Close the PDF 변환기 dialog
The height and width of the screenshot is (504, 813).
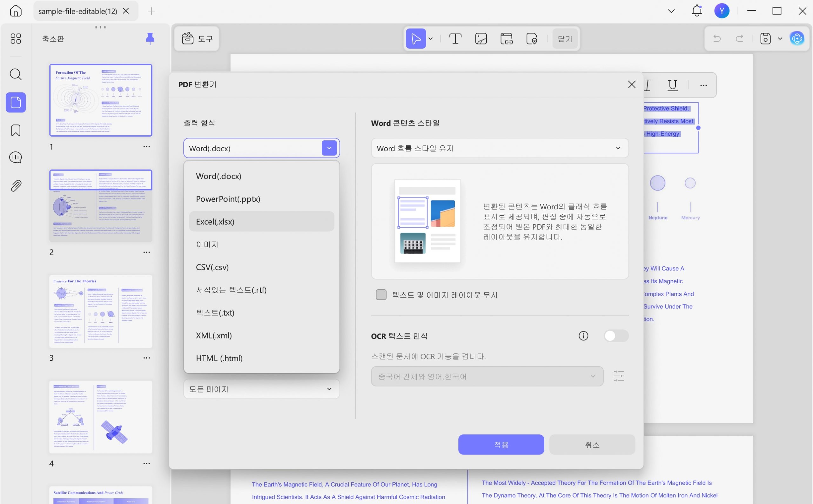[632, 84]
